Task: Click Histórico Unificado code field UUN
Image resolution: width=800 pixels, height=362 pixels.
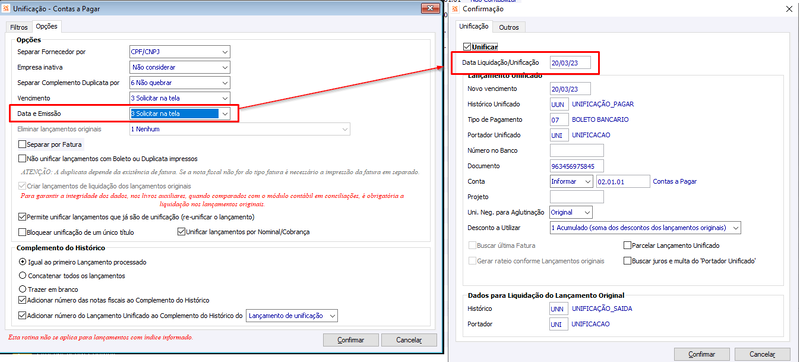Action: 559,105
